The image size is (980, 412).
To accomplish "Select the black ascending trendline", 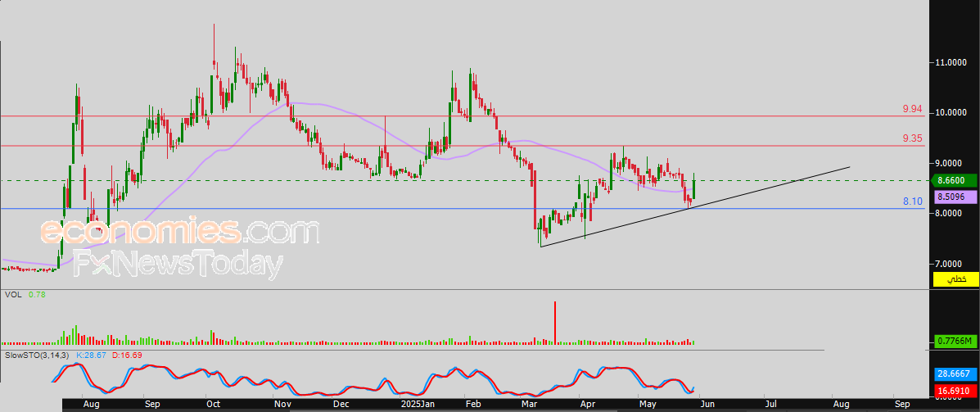I will tap(695, 206).
